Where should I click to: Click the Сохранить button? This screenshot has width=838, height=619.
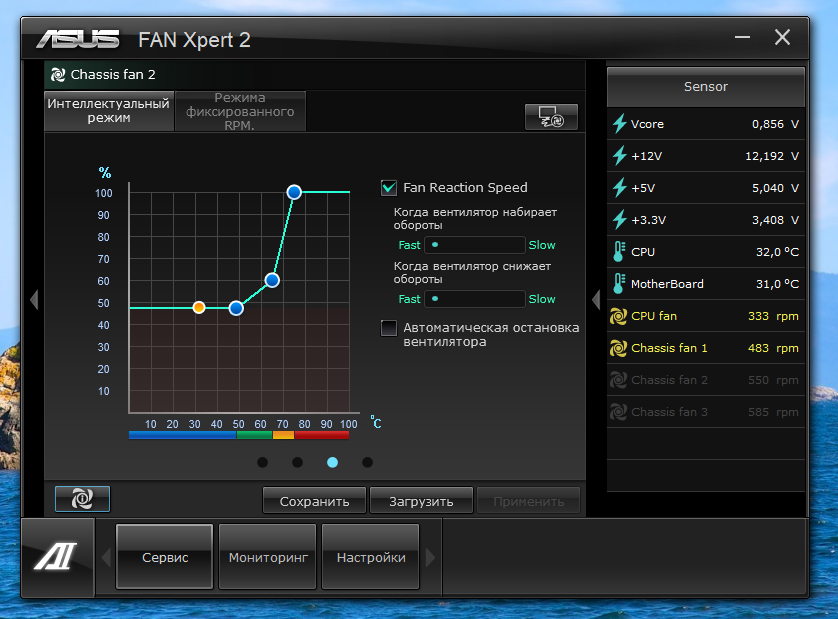(314, 501)
